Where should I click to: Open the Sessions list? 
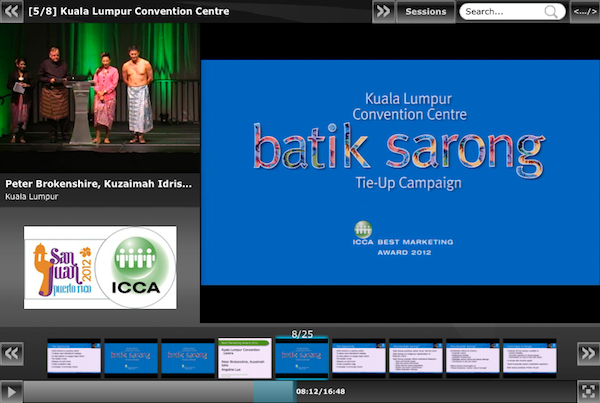pyautogui.click(x=426, y=11)
